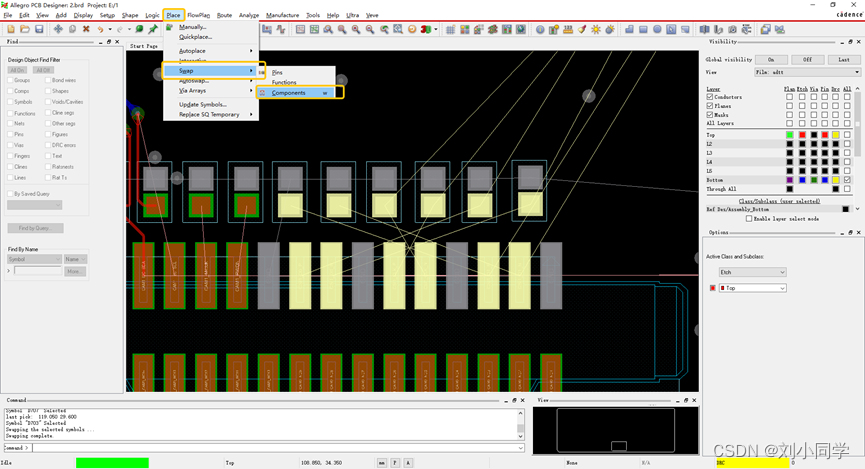Screen dimensions: 865x469
Task: Open the Active Class Etch dropdown
Action: (x=752, y=272)
